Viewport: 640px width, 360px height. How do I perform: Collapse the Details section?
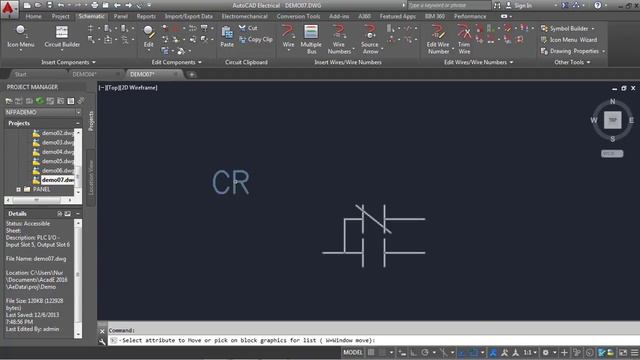click(78, 213)
